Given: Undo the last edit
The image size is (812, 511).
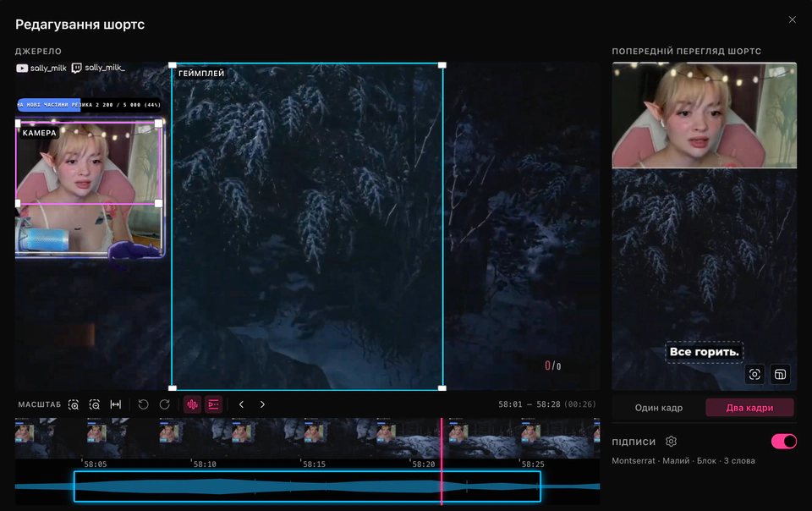Looking at the screenshot, I should [x=144, y=404].
